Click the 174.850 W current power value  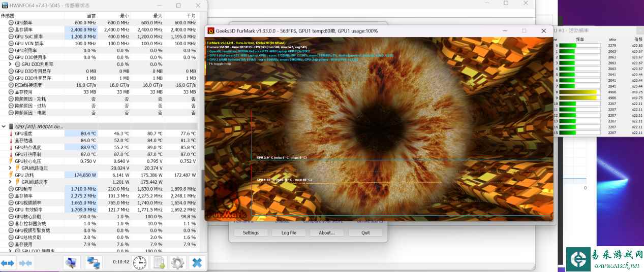85,175
